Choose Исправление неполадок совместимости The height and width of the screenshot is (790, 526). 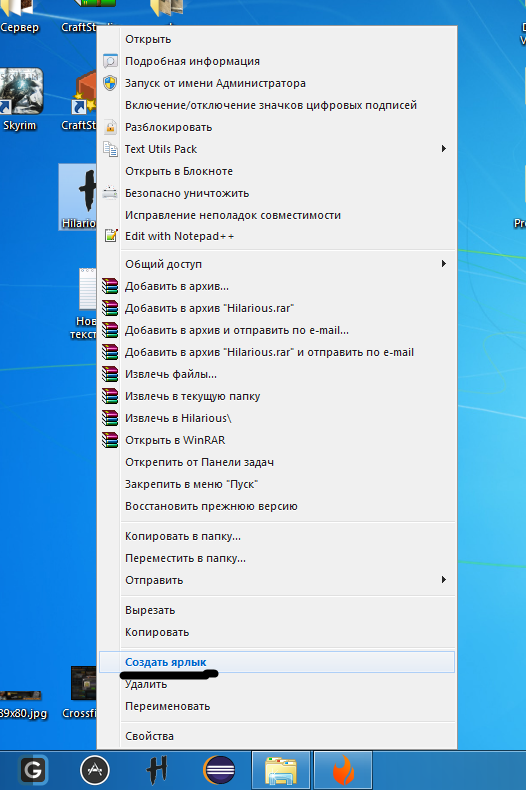pos(277,215)
